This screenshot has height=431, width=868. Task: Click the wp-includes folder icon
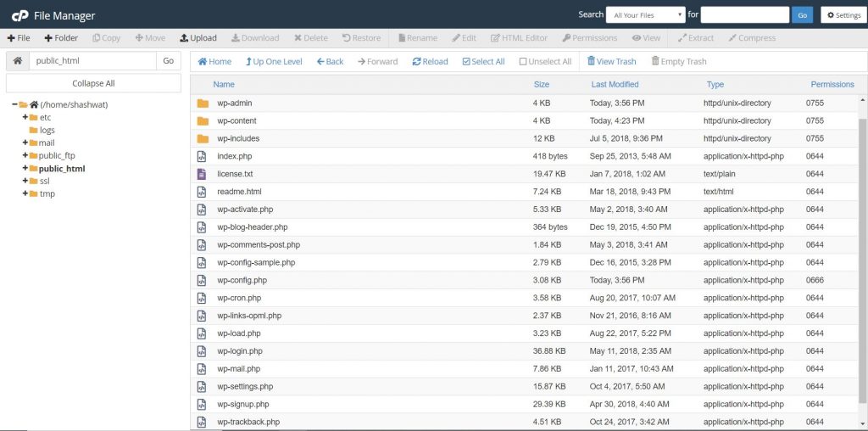203,138
